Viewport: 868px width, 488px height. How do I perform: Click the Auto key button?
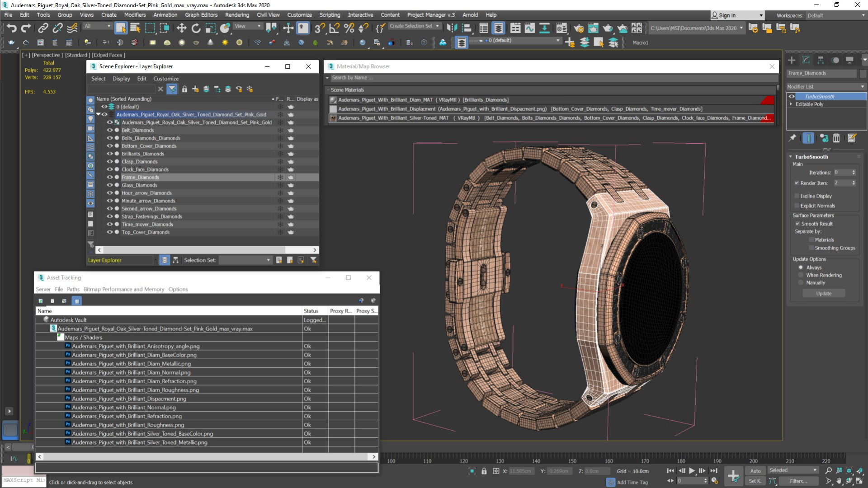pyautogui.click(x=755, y=471)
